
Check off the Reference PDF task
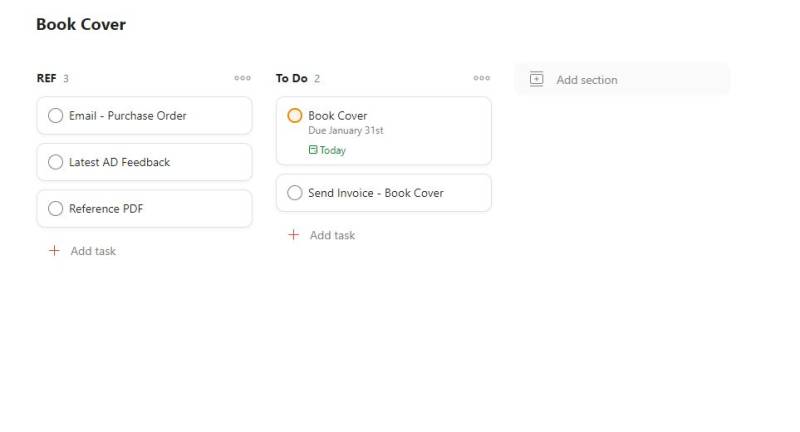point(56,209)
